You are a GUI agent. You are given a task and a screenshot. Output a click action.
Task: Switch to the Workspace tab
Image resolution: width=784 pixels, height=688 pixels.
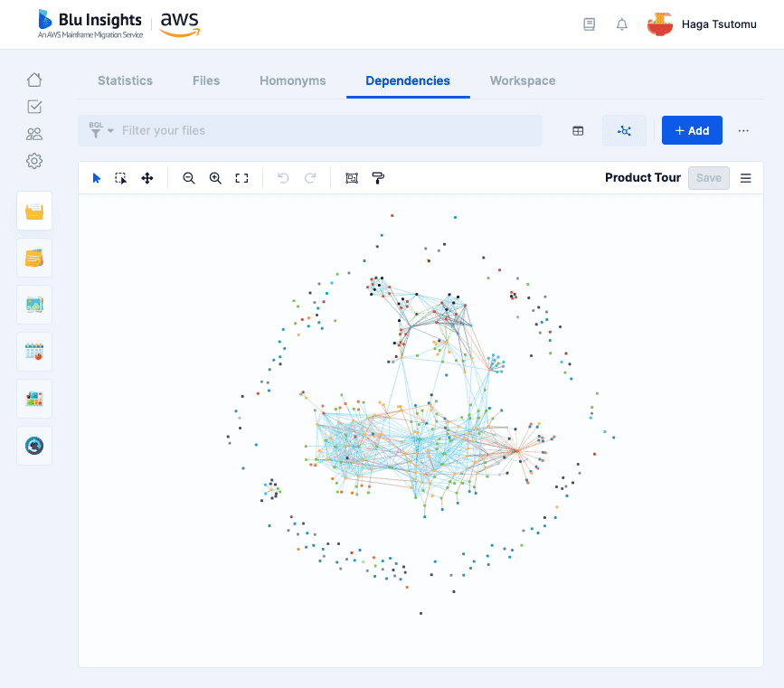click(523, 80)
